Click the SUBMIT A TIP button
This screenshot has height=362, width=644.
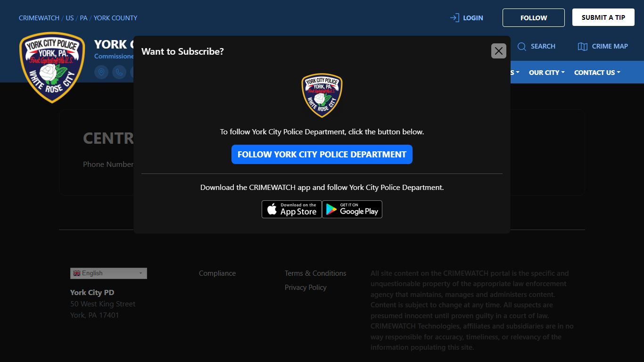click(603, 17)
